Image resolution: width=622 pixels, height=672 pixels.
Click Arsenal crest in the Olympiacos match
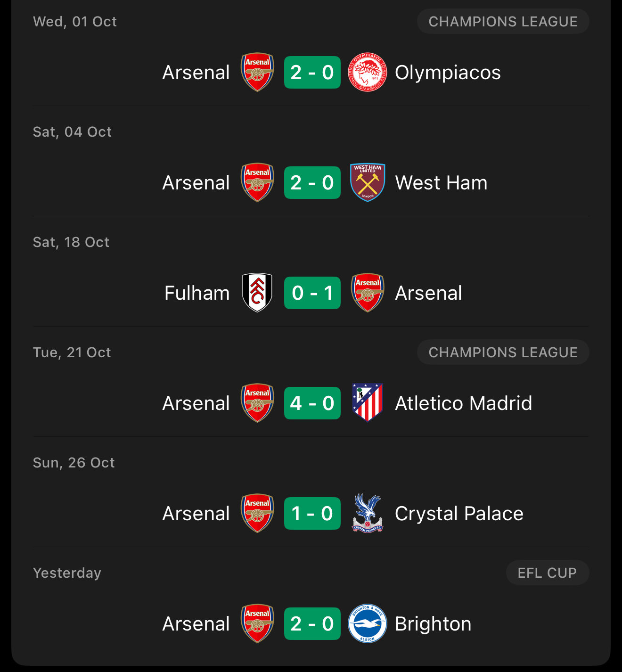[257, 72]
